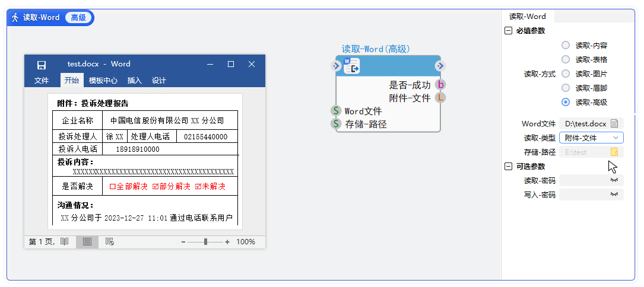Click the node's left input flow arrow
The height and width of the screenshot is (287, 644).
pyautogui.click(x=336, y=66)
